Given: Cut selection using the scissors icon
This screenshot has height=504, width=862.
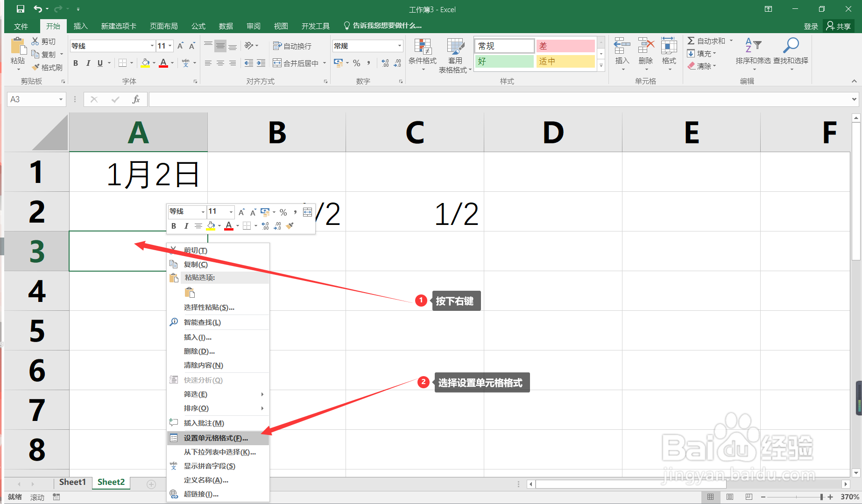Looking at the screenshot, I should coord(35,41).
